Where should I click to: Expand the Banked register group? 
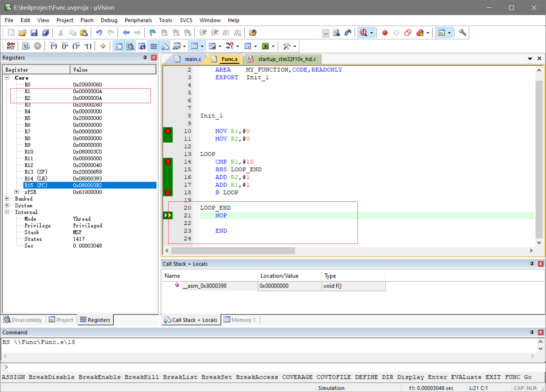[x=7, y=199]
